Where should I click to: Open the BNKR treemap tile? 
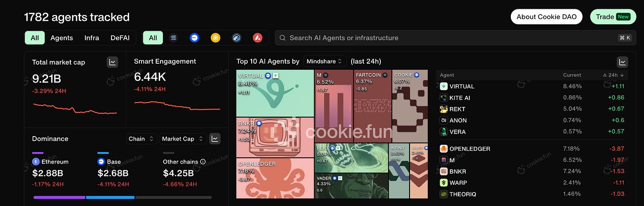(x=275, y=137)
